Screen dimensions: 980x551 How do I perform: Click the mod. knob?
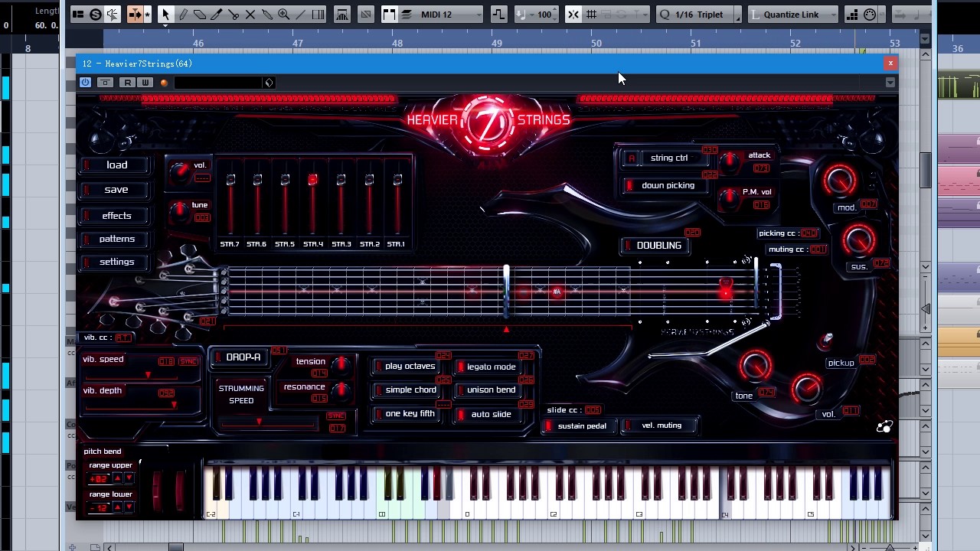click(840, 181)
